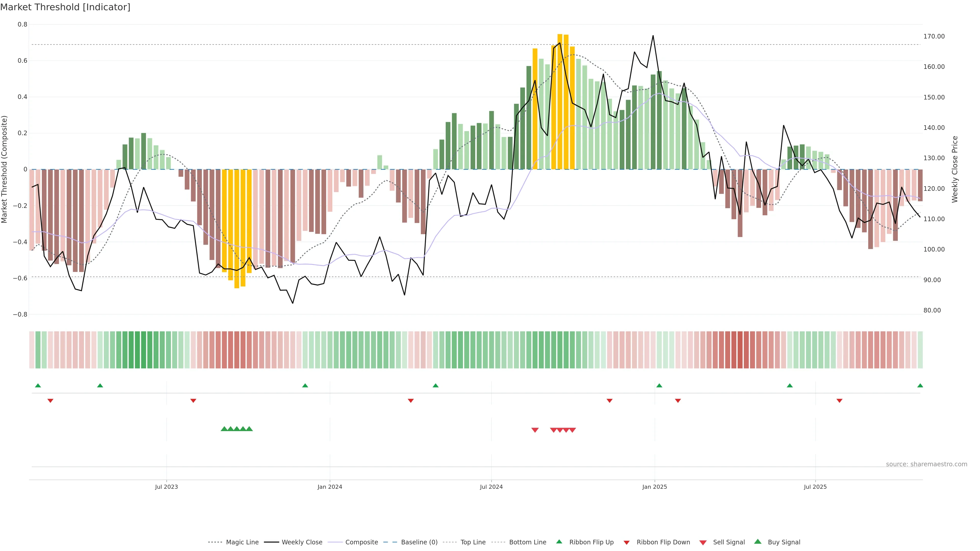Click the rightmost green ribbon flip up marker

920,386
